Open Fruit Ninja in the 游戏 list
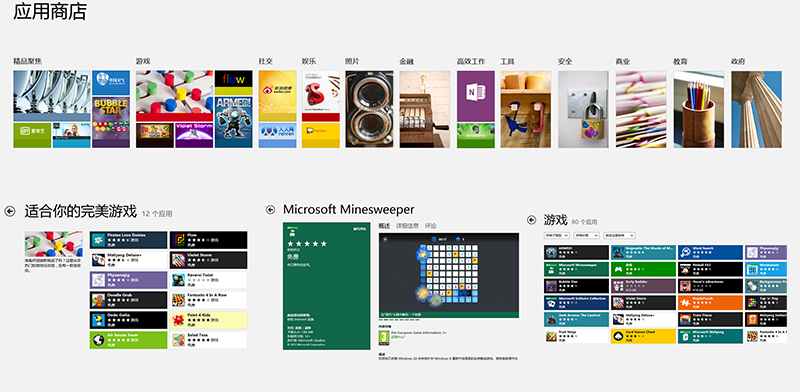 tap(577, 336)
